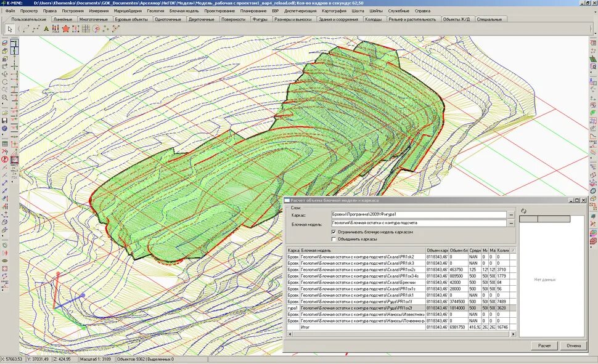This screenshot has height=364, width=598.
Task: Click the results table left scroll arrow
Action: pyautogui.click(x=290, y=334)
